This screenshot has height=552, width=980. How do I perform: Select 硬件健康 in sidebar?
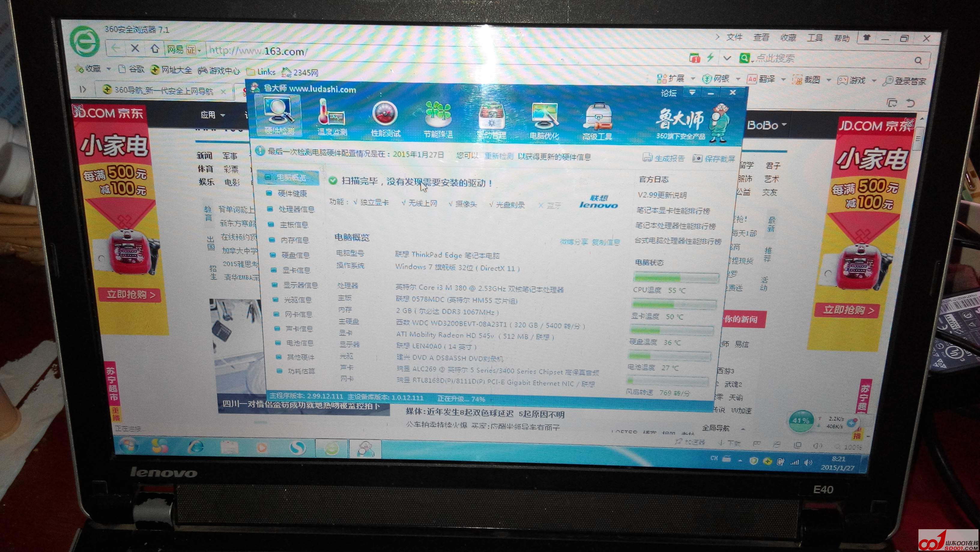coord(292,193)
